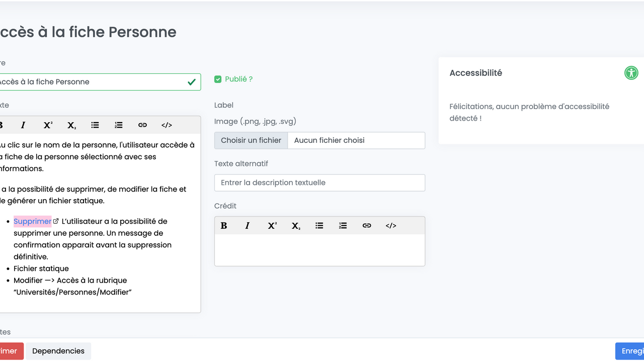Open the Dependencies button
The width and height of the screenshot is (644, 362).
pos(58,351)
